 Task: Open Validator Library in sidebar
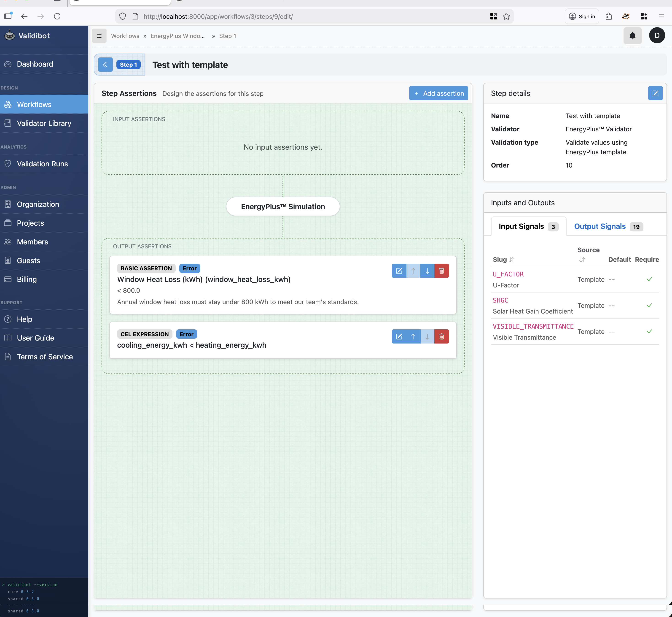click(x=44, y=123)
